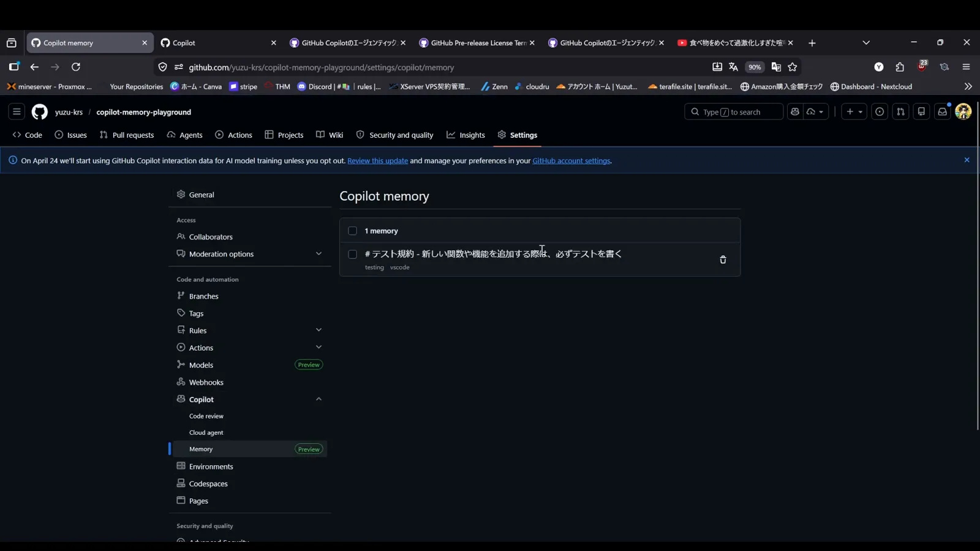The width and height of the screenshot is (980, 551).
Task: Open the GitHub home logo
Action: [40, 112]
